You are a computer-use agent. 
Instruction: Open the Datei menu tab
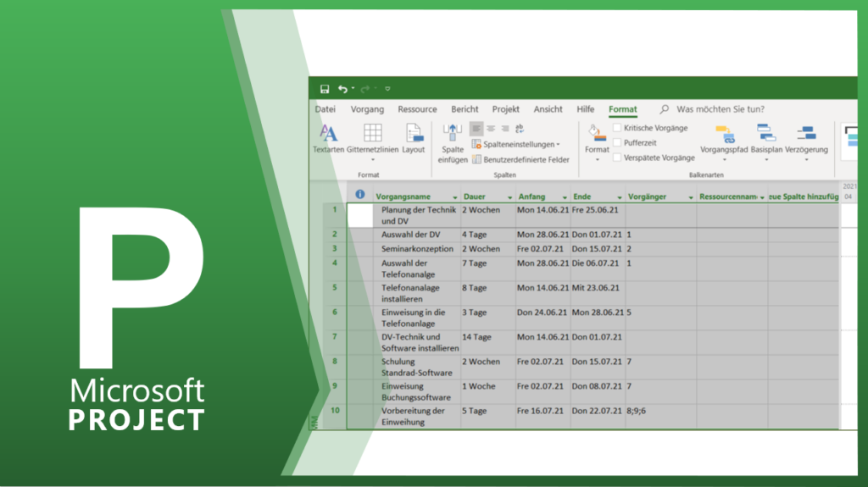click(325, 109)
